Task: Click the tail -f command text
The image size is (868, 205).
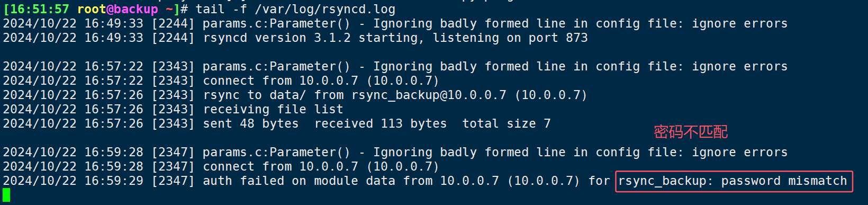Action: click(221, 9)
